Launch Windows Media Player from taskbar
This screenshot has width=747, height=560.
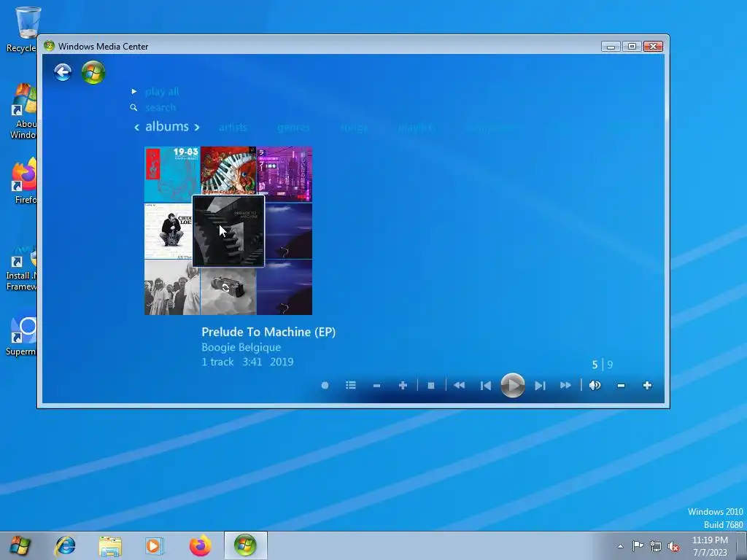154,545
